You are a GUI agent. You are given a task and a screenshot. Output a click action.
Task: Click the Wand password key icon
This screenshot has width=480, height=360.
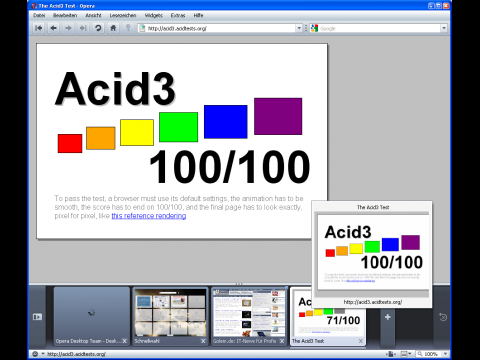point(128,27)
